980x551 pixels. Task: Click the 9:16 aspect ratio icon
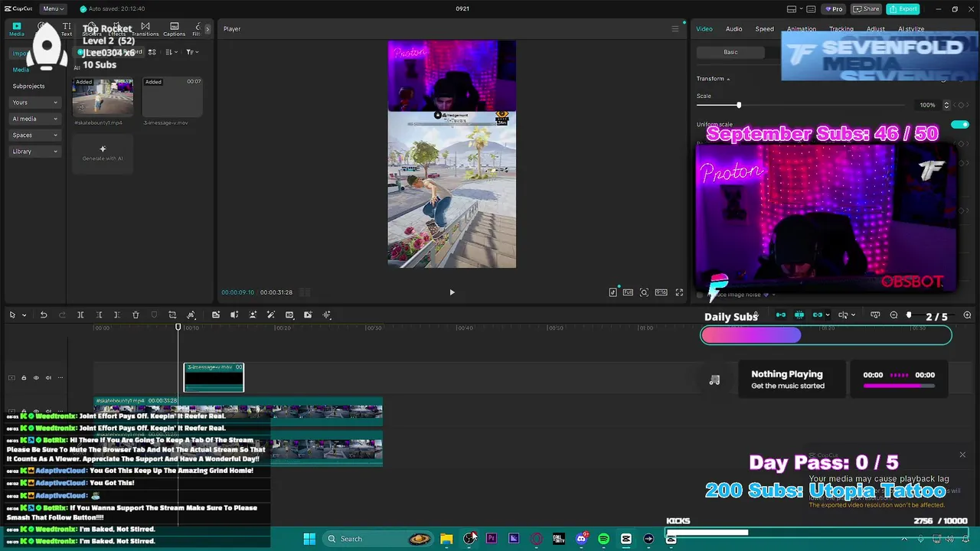click(661, 292)
